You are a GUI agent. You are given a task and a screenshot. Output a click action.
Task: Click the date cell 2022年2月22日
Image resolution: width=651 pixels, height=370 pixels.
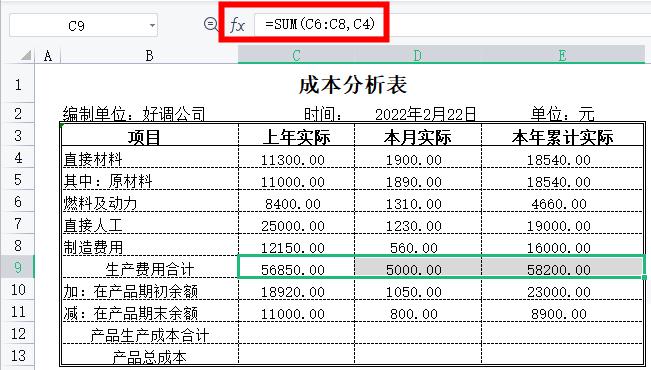tap(425, 114)
